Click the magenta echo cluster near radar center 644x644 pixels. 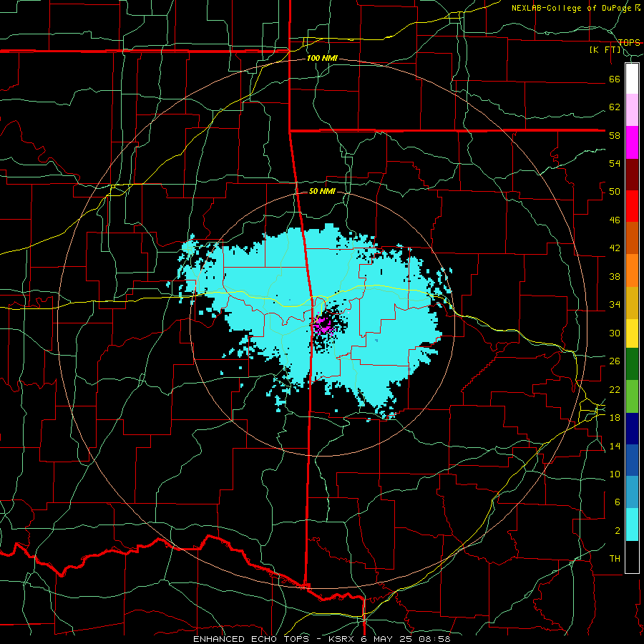323,326
